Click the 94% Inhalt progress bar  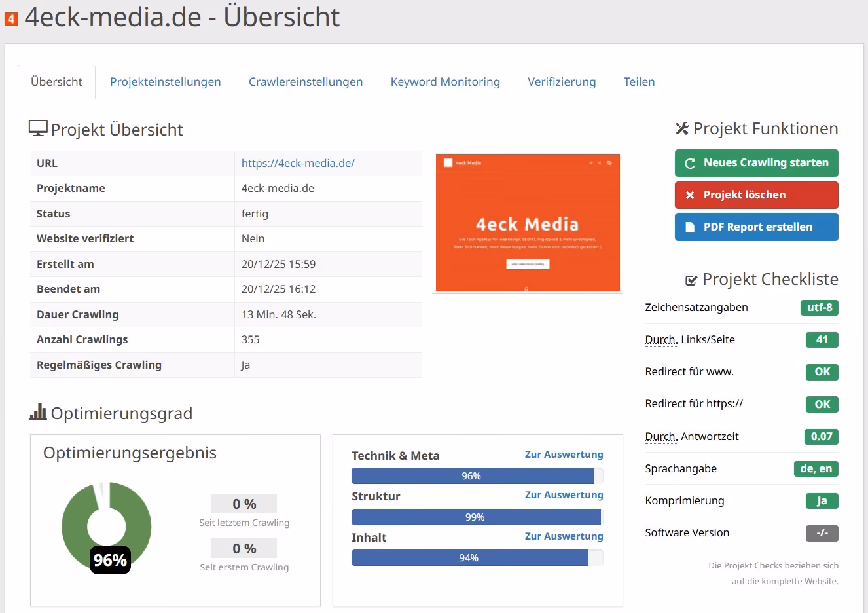pos(469,558)
